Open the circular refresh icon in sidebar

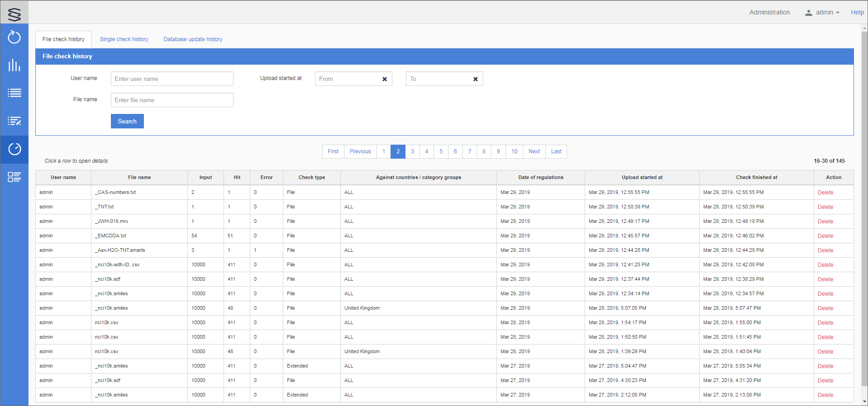point(14,37)
